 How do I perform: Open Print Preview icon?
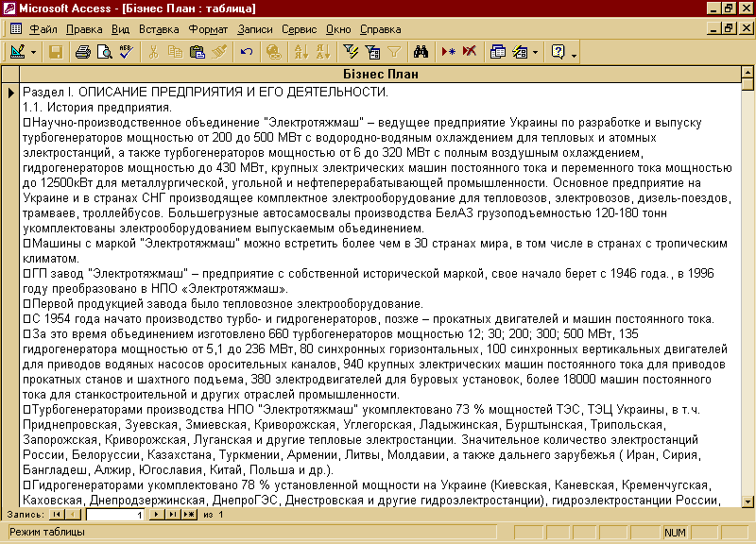coord(105,52)
